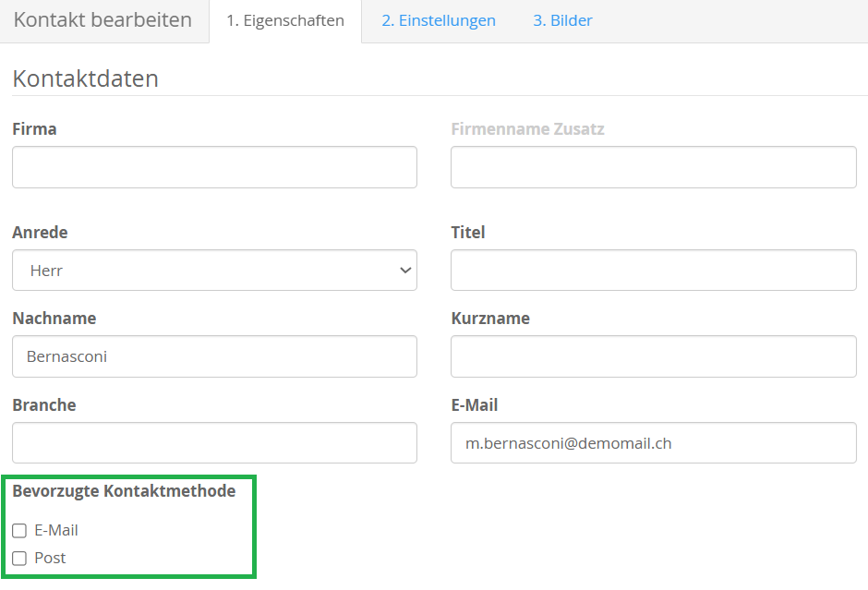
Task: Click the Firma field label
Action: (34, 129)
